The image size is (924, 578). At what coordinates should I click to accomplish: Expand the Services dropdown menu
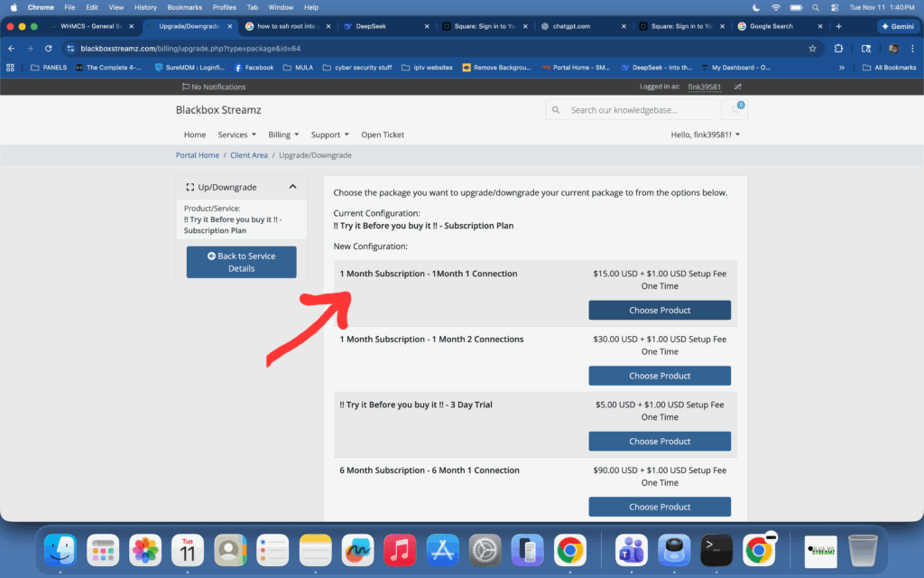[x=236, y=135]
